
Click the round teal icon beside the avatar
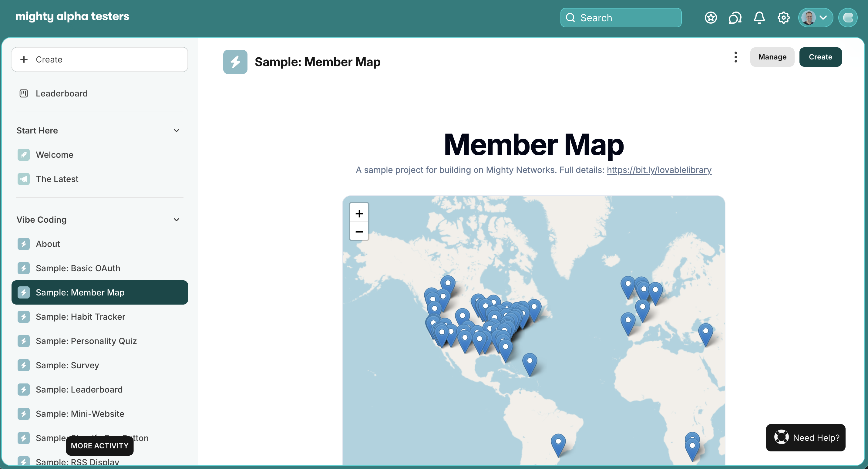[x=848, y=18]
